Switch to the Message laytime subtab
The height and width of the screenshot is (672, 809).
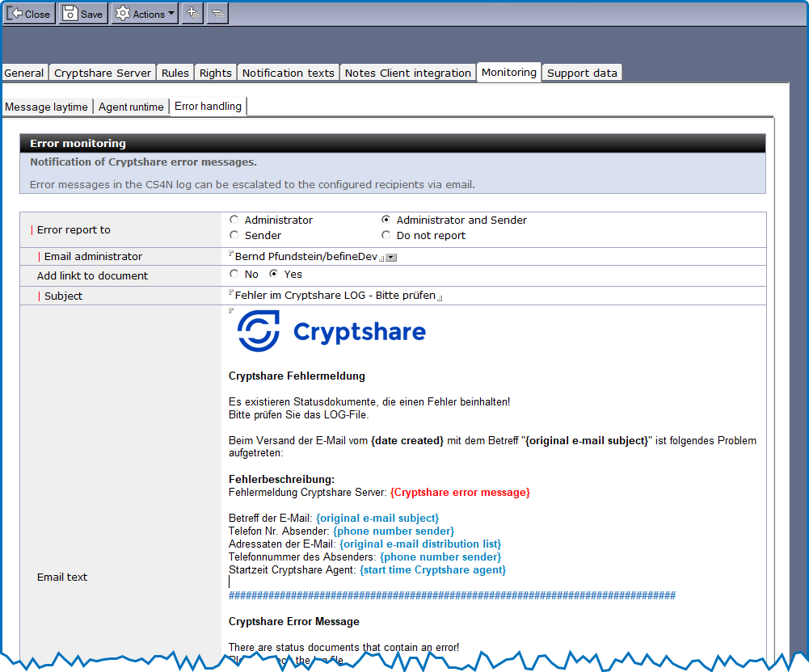click(x=46, y=107)
